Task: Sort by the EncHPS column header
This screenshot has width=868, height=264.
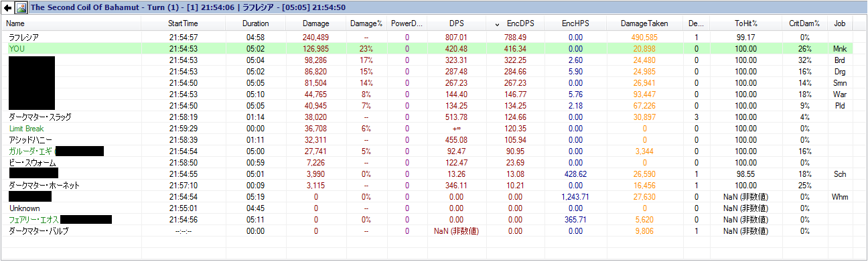Action: (x=576, y=24)
